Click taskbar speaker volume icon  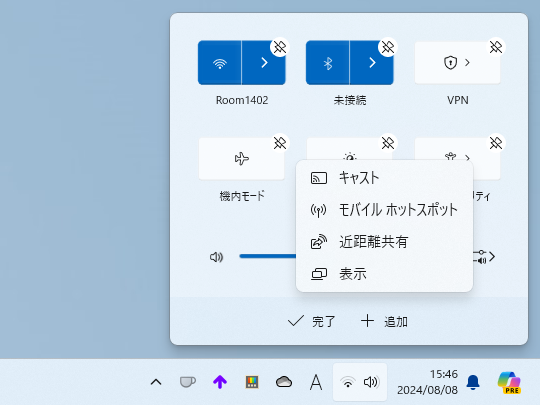(371, 382)
